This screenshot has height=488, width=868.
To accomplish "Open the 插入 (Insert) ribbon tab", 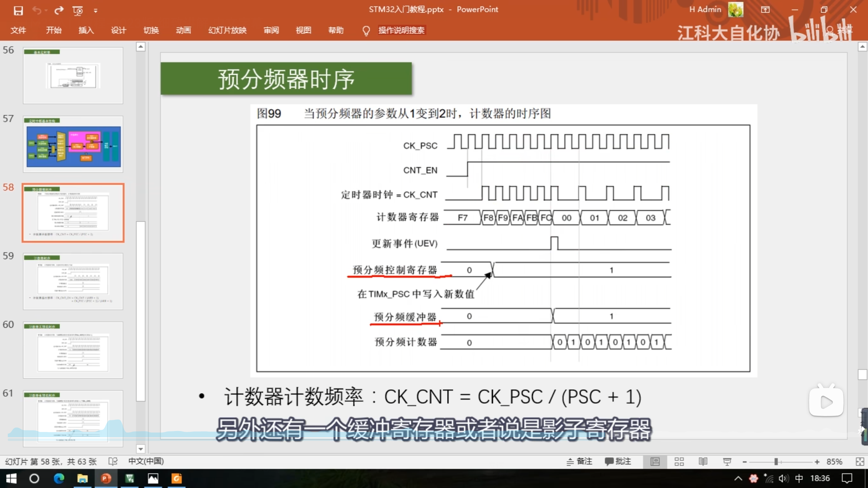I will tap(86, 30).
